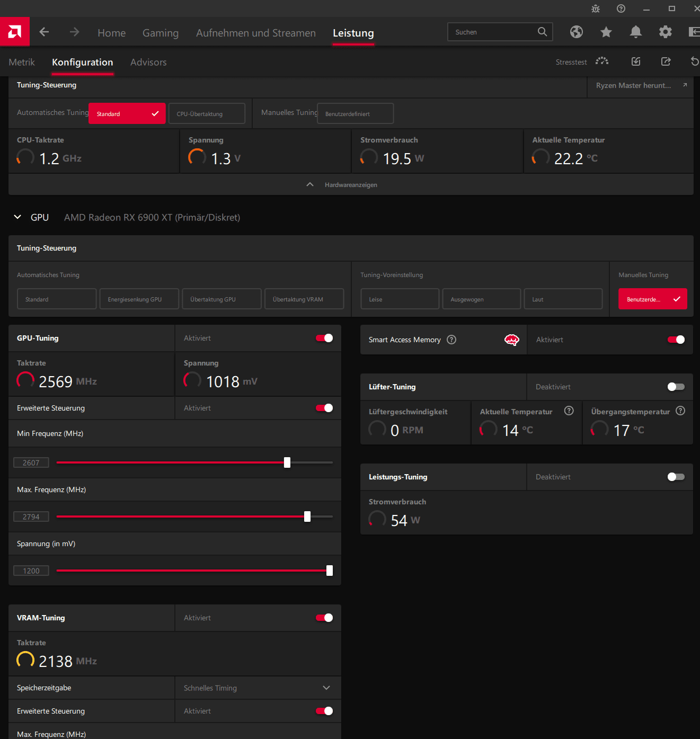Select CPU Standard automatic tuning
Viewport: 700px width, 739px height.
(x=127, y=113)
